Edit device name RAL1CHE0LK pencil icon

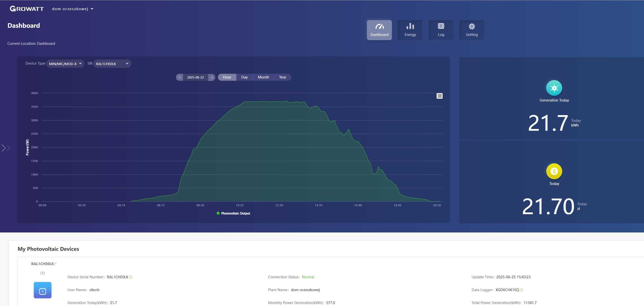(56, 264)
